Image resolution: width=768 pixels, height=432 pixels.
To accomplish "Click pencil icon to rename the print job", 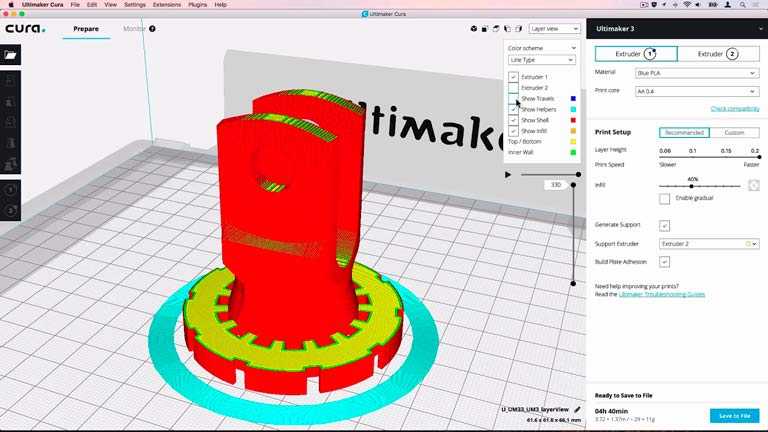I will pyautogui.click(x=577, y=409).
